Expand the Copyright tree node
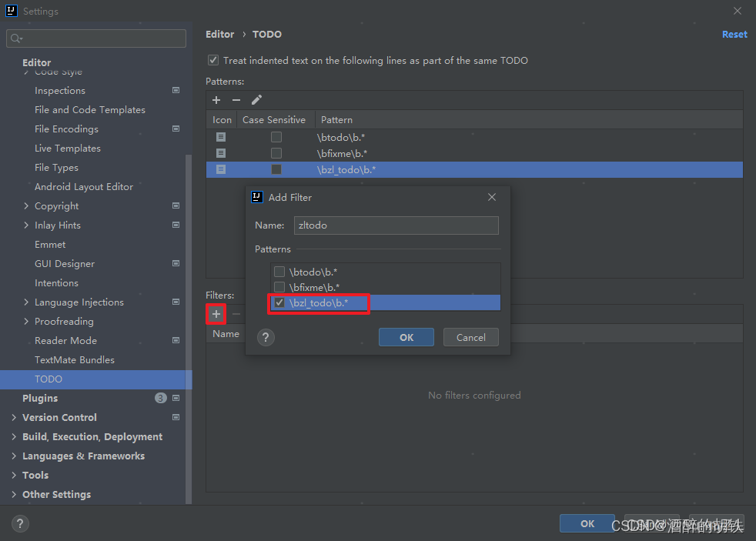 [x=26, y=205]
